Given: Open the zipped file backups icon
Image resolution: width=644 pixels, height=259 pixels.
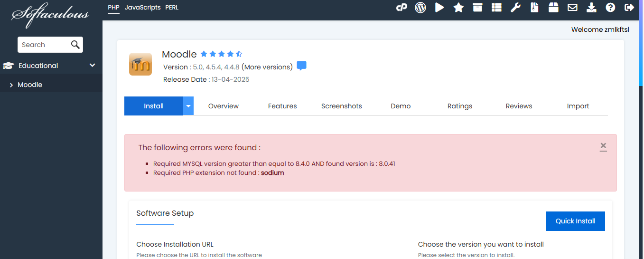Looking at the screenshot, I should pos(534,7).
